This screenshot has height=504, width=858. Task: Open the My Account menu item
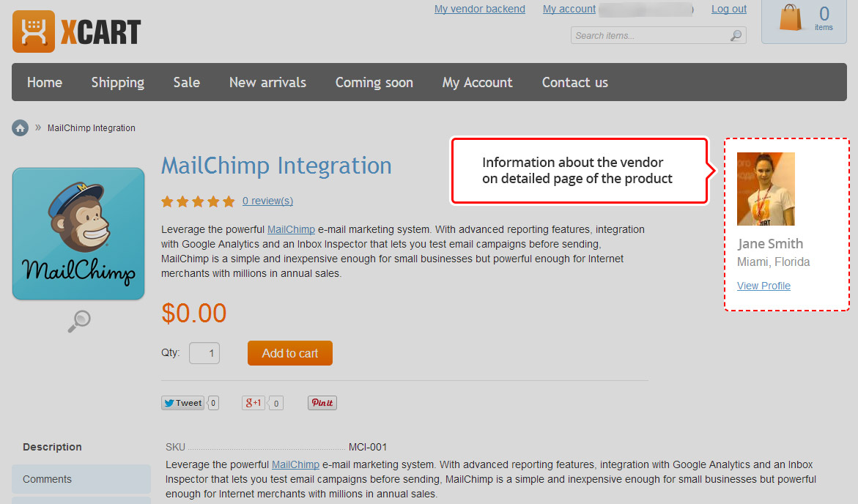pos(477,83)
